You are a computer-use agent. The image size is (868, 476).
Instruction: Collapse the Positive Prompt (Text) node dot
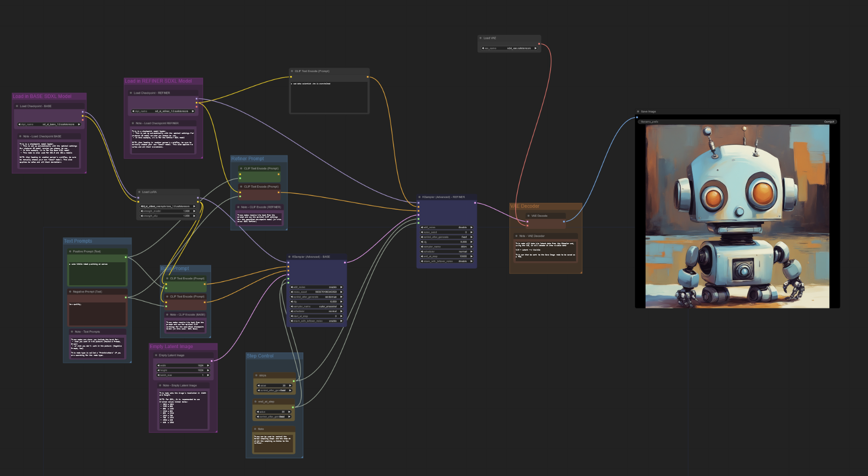click(70, 251)
